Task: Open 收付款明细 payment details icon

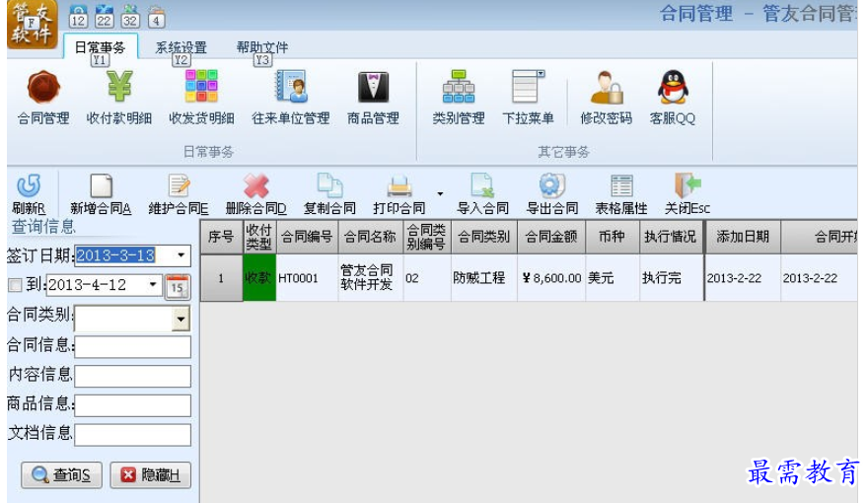Action: click(119, 87)
